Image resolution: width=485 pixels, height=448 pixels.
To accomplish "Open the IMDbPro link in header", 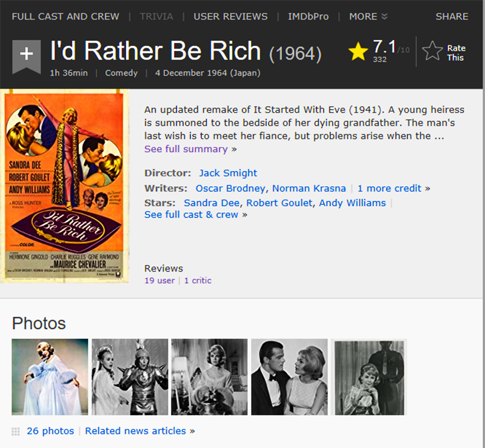I will click(x=308, y=16).
